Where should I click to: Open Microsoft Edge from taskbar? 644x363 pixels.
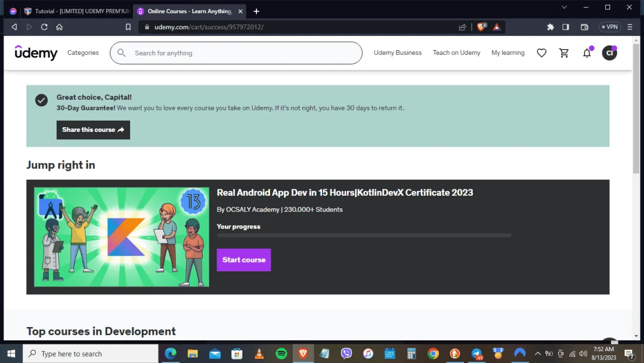(171, 353)
